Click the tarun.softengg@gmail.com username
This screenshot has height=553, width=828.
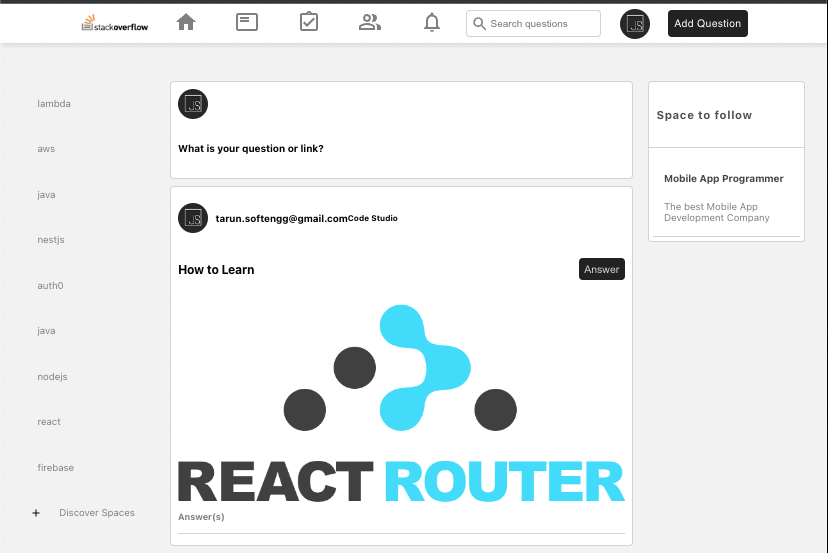click(281, 219)
